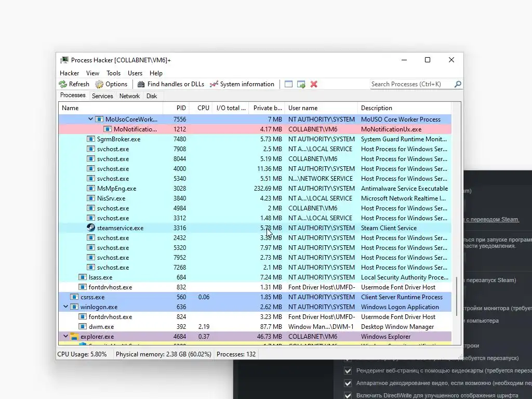The width and height of the screenshot is (532, 399).
Task: Click the Search Processes input field
Action: coord(411,84)
